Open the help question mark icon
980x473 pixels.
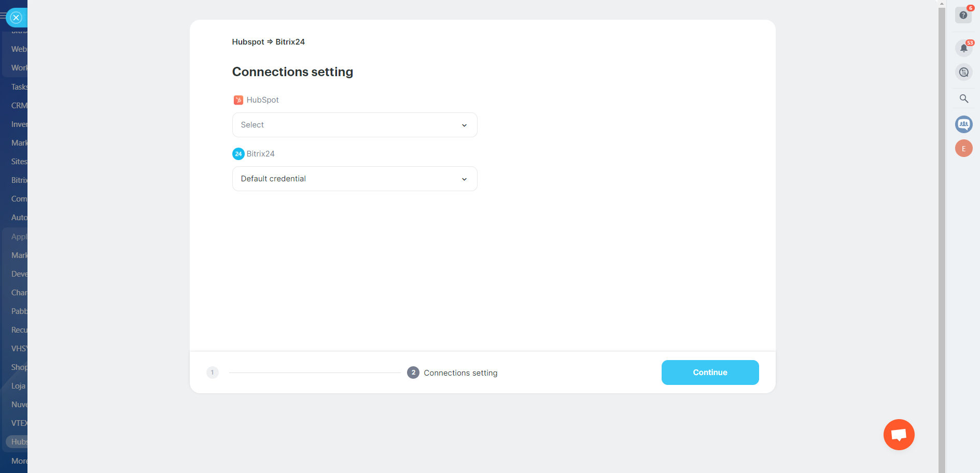pos(963,15)
